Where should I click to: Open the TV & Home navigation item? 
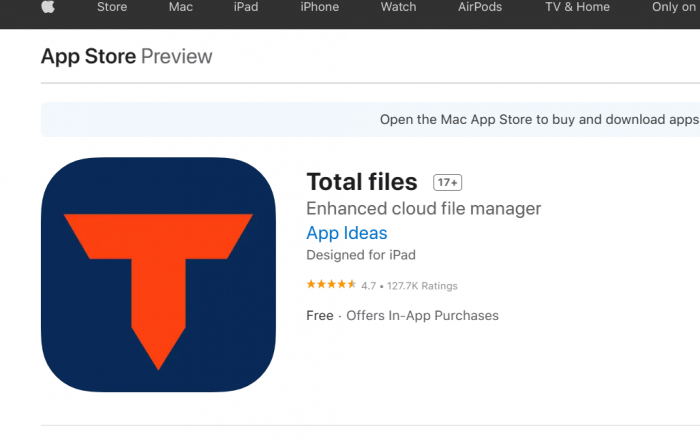(x=577, y=7)
